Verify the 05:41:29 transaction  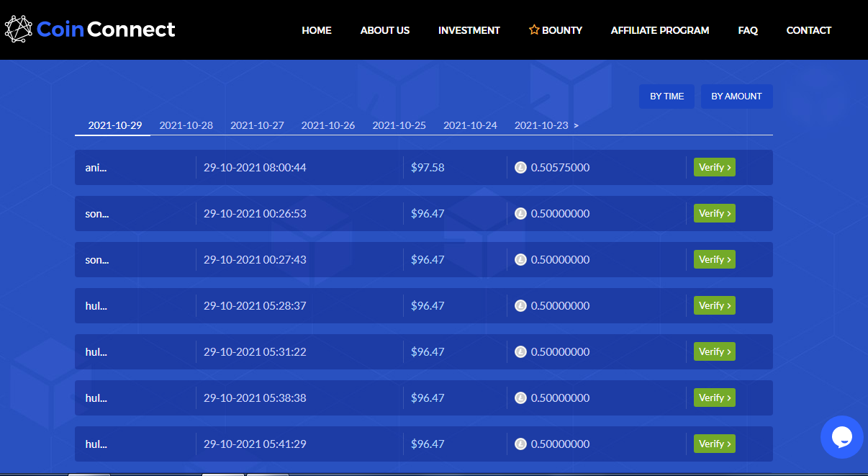(x=715, y=444)
